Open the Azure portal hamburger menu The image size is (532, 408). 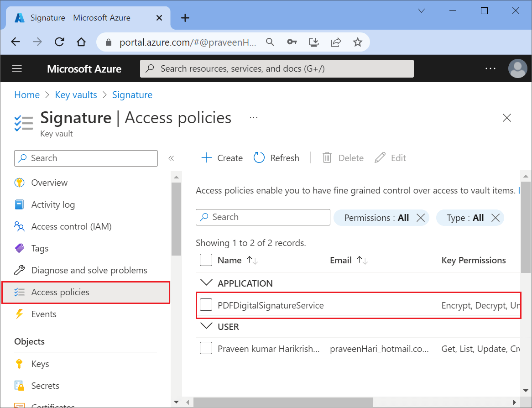point(17,68)
